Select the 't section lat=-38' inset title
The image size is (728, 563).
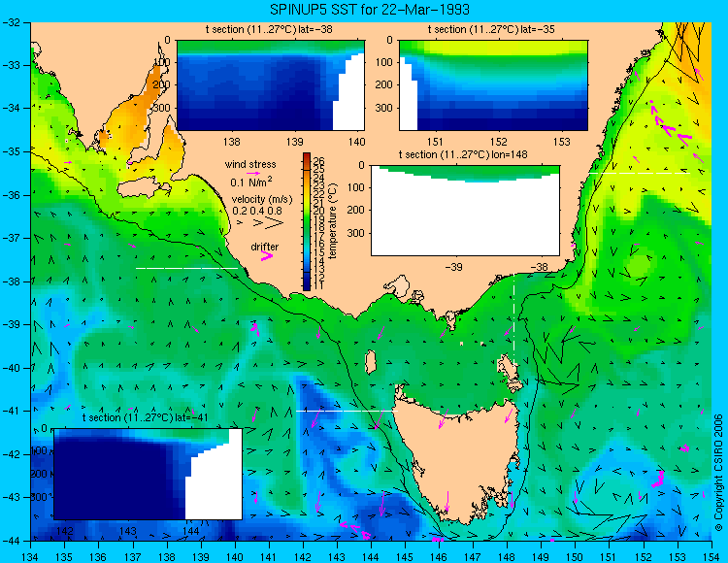click(x=269, y=30)
